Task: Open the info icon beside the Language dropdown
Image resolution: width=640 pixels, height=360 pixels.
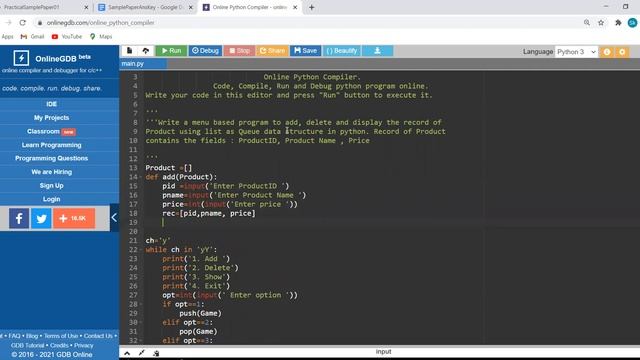Action: (x=607, y=52)
